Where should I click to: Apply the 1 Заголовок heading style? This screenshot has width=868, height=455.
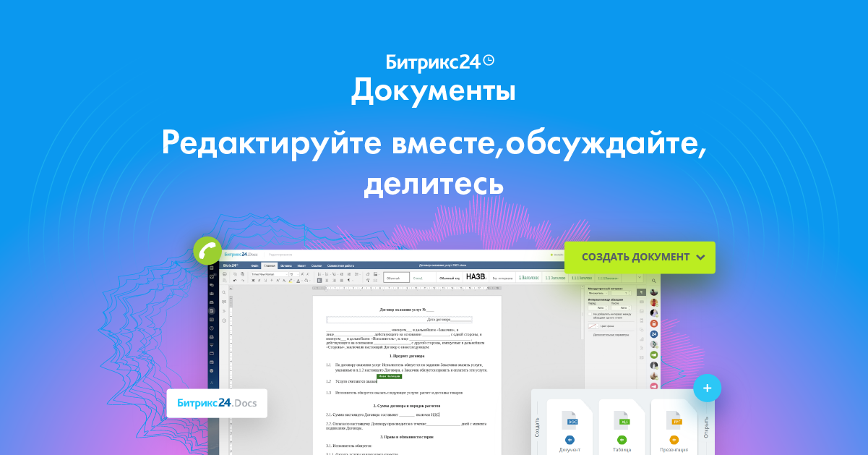529,277
